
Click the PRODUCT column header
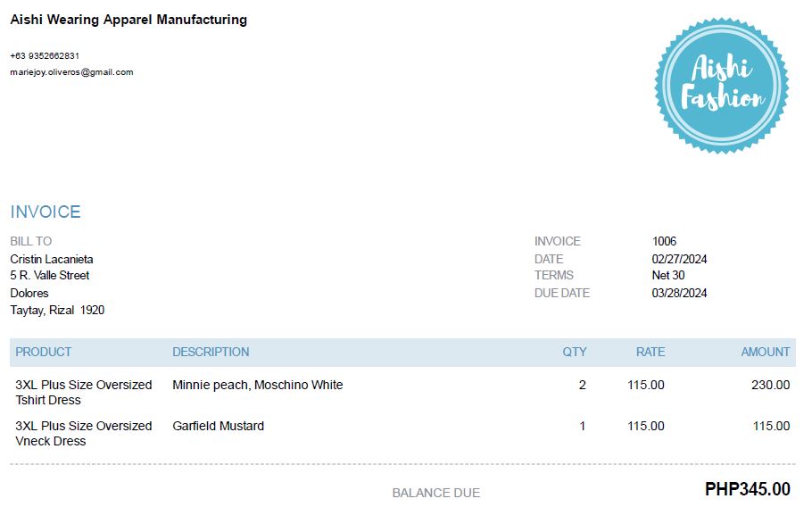pos(43,352)
